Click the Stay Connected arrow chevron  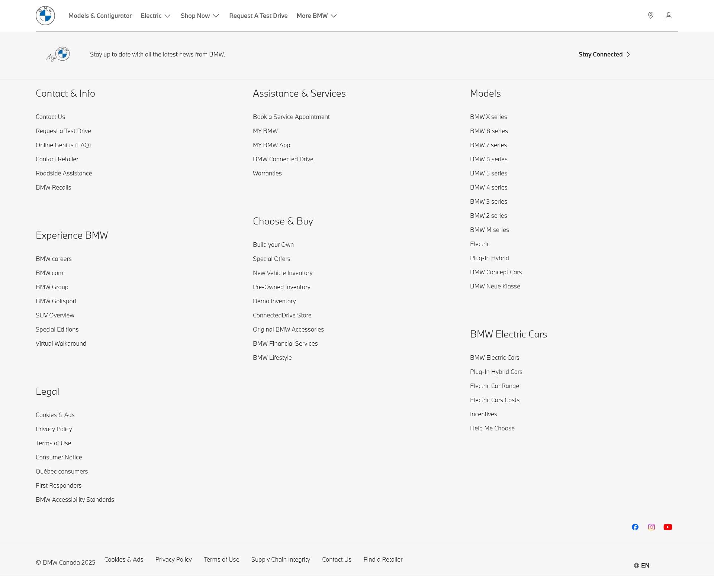coord(628,55)
